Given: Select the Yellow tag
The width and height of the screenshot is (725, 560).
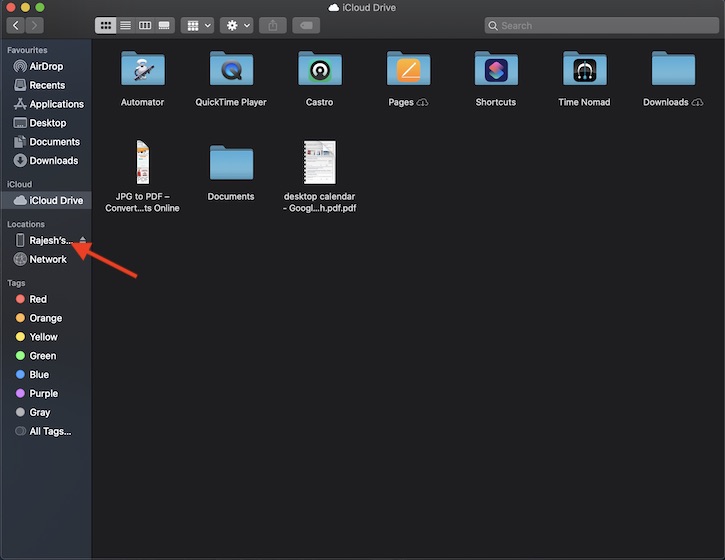Looking at the screenshot, I should pyautogui.click(x=46, y=337).
